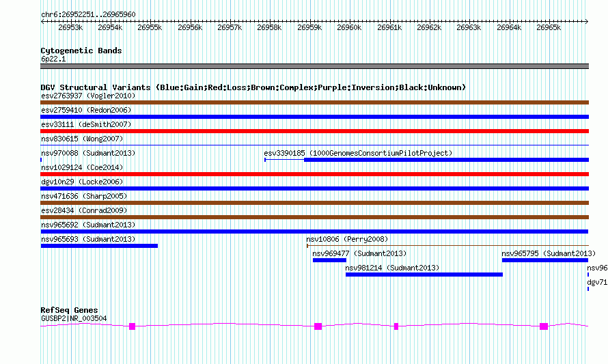Click the blue nsv981214 Sudmant2013 bar
Viewport: 608px width, 364px height.
pos(424,275)
